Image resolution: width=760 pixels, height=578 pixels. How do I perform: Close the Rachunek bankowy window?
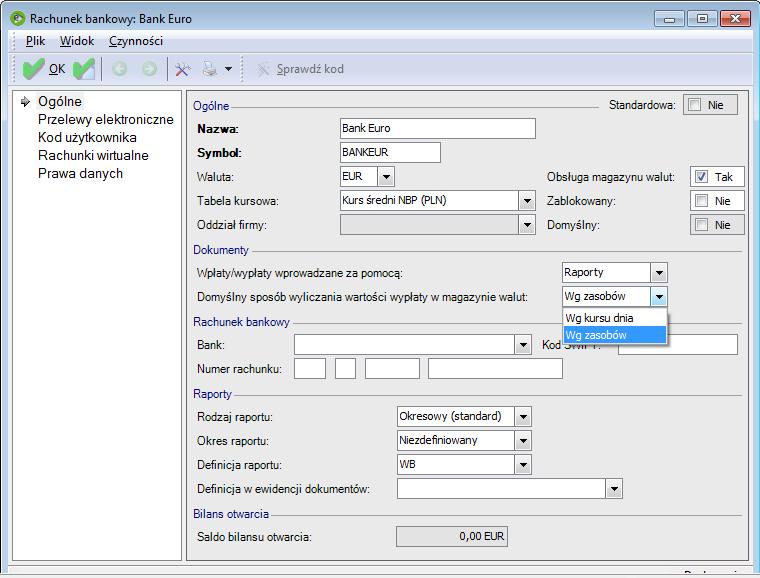coord(735,19)
